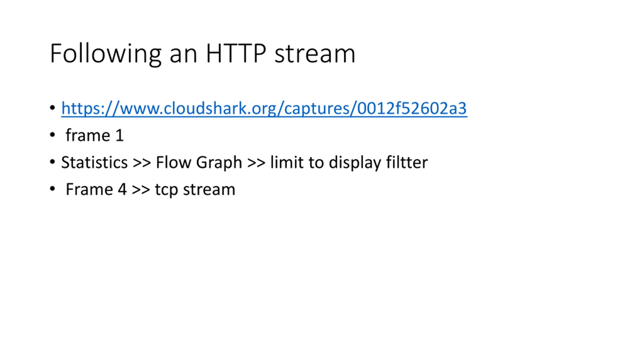Click the bullet point before the cloudshark link
The height and width of the screenshot is (362, 644).
coord(52,108)
